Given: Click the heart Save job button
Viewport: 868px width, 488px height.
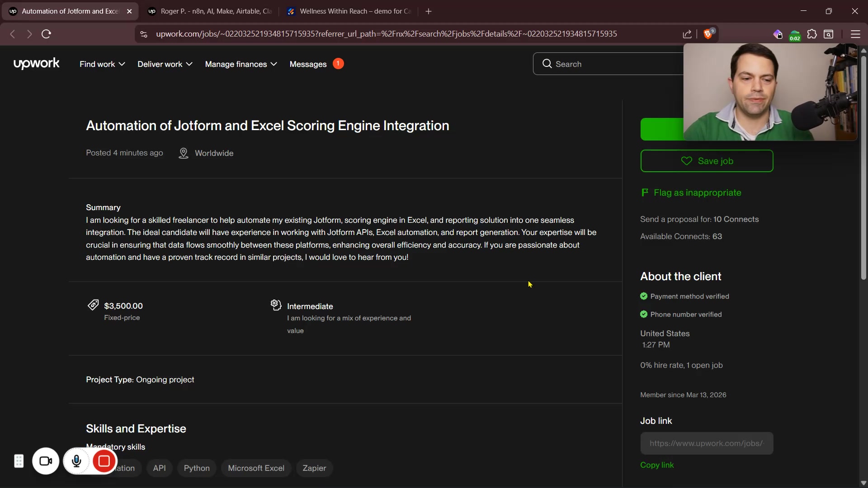Looking at the screenshot, I should pos(706,161).
